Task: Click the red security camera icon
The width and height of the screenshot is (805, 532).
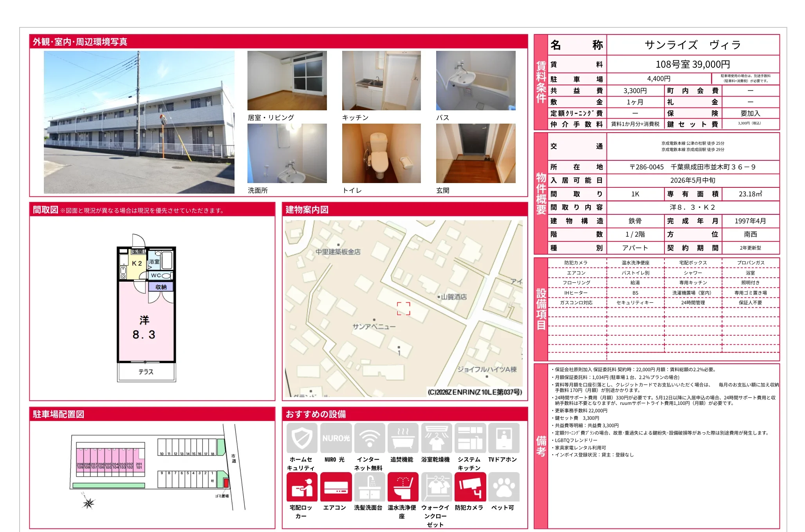Action: tap(470, 487)
